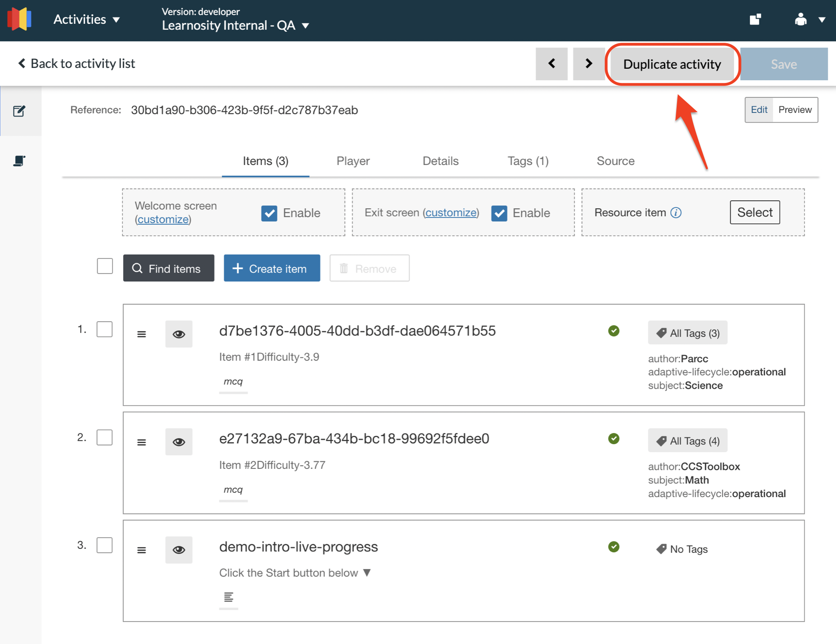Toggle the Exit screen Enable checkbox
Viewport: 836px width, 644px height.
[x=499, y=213]
